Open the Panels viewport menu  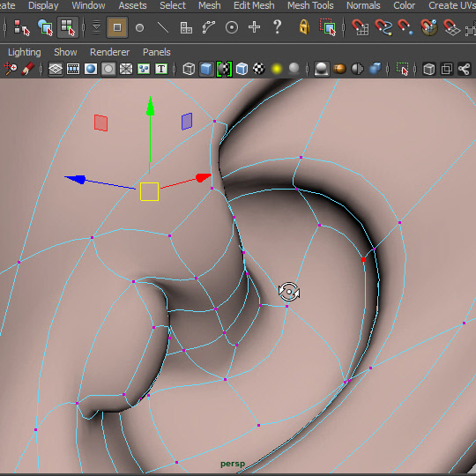point(157,52)
